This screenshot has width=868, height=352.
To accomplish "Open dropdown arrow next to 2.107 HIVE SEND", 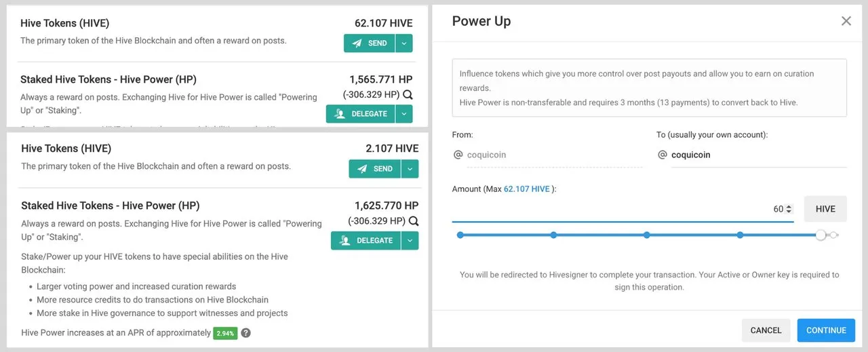I will coord(410,169).
